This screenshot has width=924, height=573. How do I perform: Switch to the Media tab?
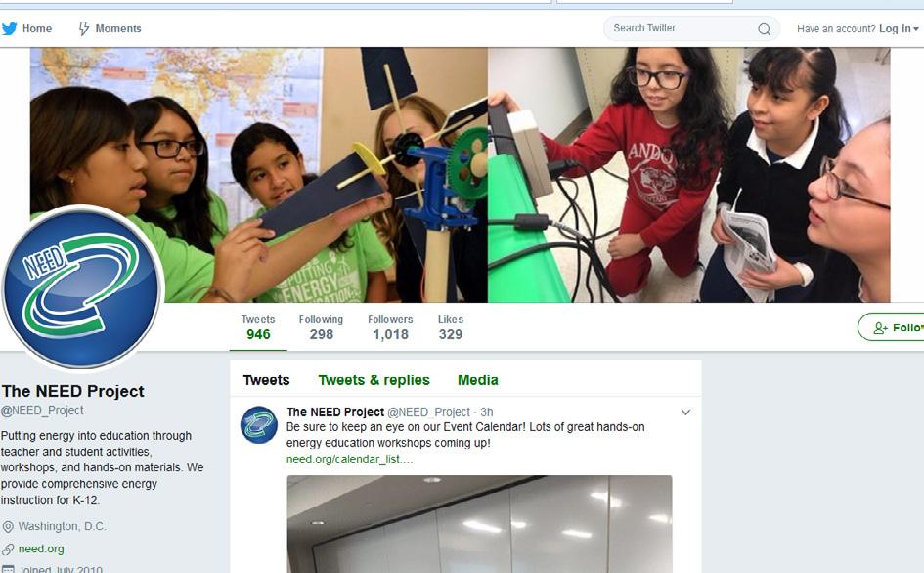tap(478, 380)
